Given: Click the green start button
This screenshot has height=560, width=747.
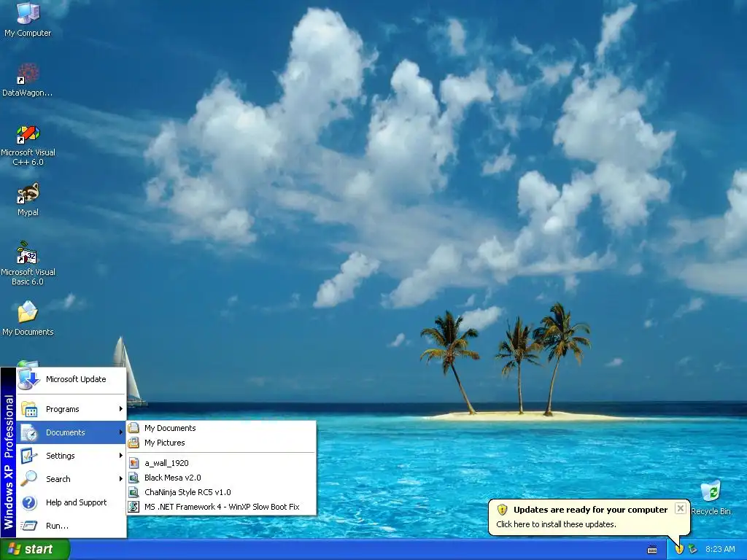Looking at the screenshot, I should 35,550.
